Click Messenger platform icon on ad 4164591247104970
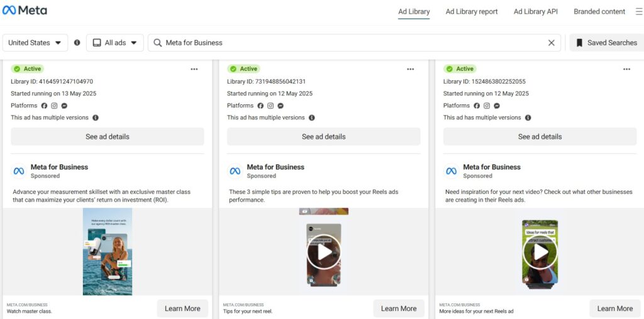The height and width of the screenshot is (319, 644). [65, 105]
